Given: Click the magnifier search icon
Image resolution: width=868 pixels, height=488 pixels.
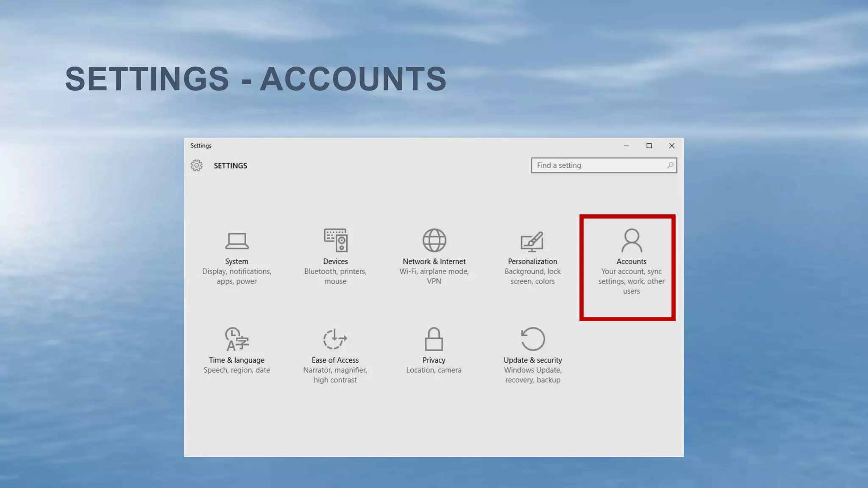Looking at the screenshot, I should coord(670,165).
